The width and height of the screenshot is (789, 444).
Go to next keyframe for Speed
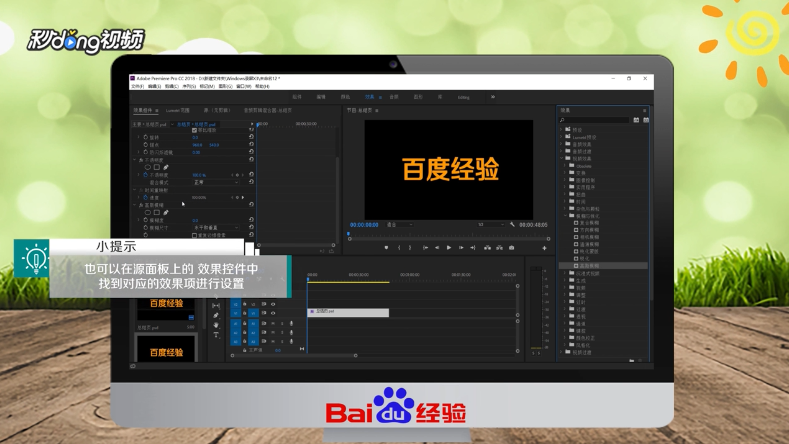[243, 197]
